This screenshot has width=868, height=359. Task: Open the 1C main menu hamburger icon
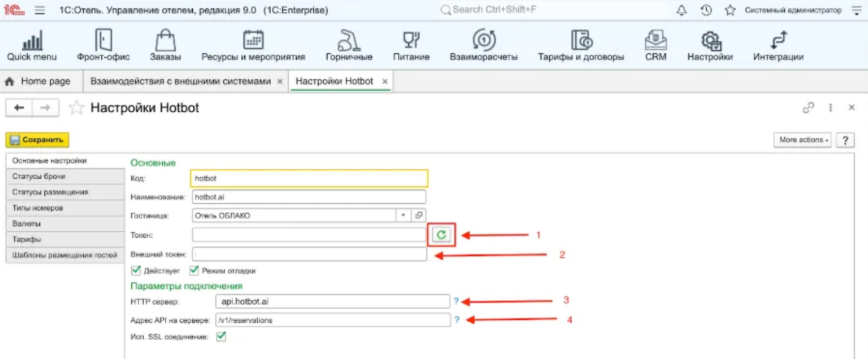[40, 10]
